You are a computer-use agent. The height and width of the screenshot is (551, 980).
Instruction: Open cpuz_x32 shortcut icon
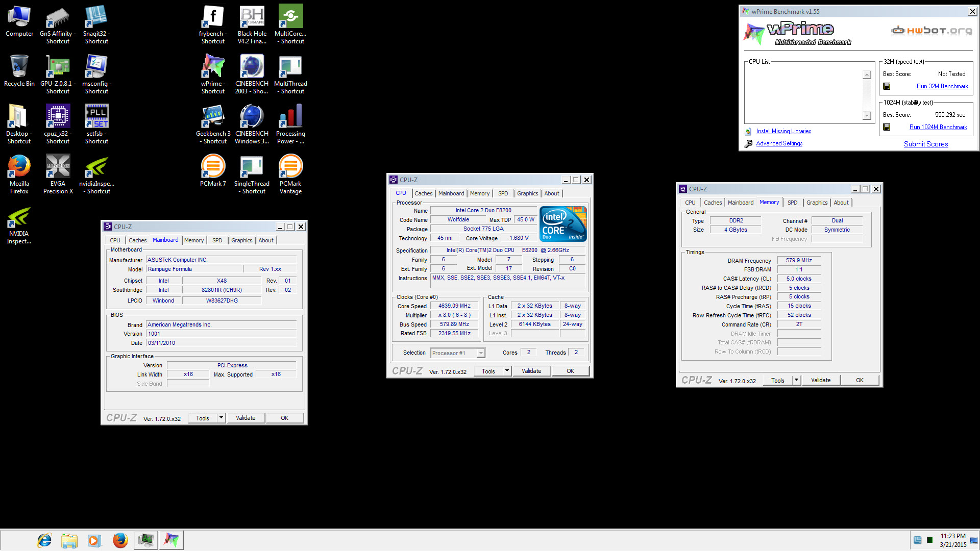click(x=58, y=124)
